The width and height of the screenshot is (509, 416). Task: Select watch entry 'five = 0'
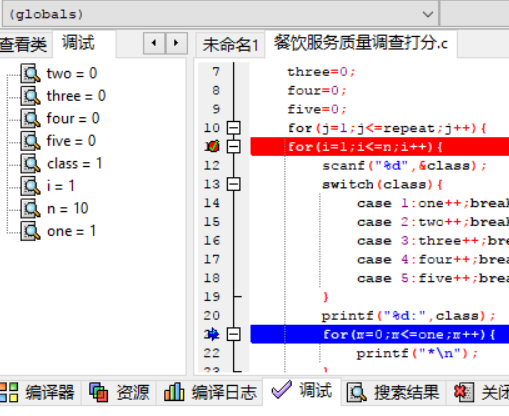coord(71,141)
